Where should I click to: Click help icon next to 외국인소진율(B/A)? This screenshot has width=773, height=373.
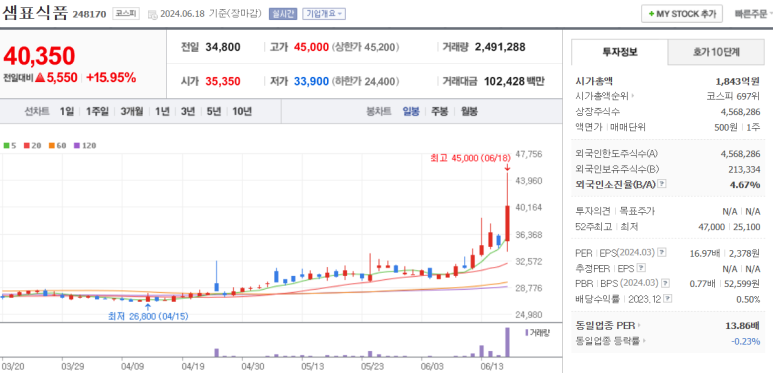[663, 184]
